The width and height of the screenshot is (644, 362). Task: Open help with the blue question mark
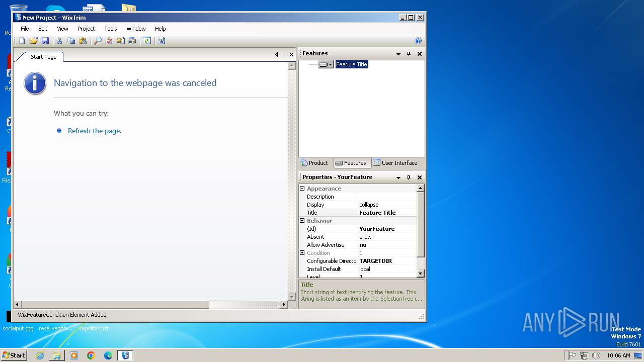(418, 41)
